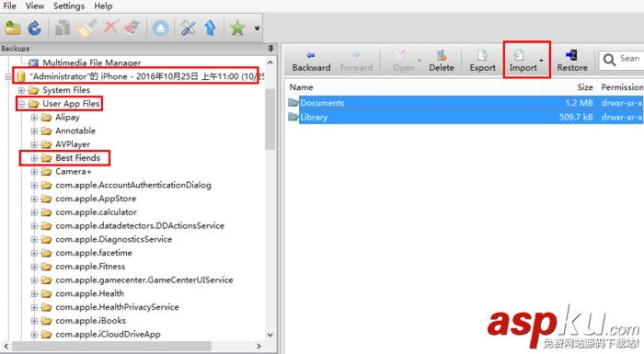The image size is (644, 354).
Task: Select com.apple.Fitness folder
Action: tap(90, 266)
